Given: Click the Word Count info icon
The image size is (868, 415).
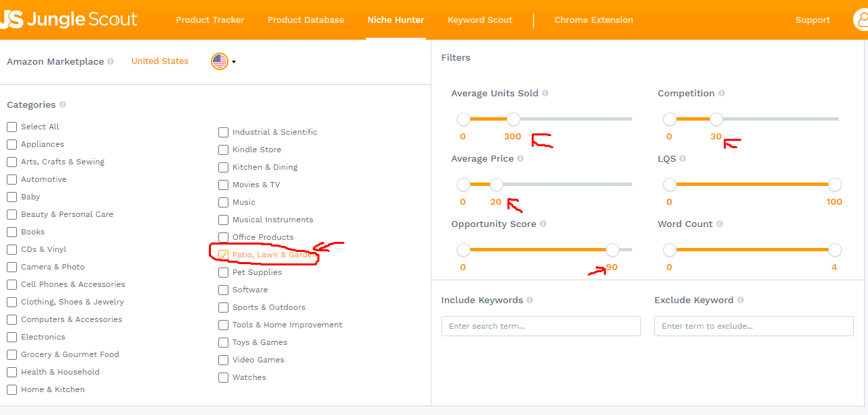Looking at the screenshot, I should click(720, 224).
